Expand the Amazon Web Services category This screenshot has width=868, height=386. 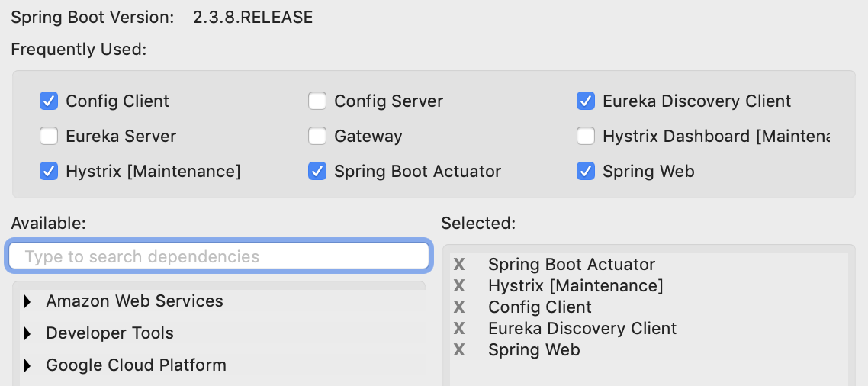click(x=28, y=301)
